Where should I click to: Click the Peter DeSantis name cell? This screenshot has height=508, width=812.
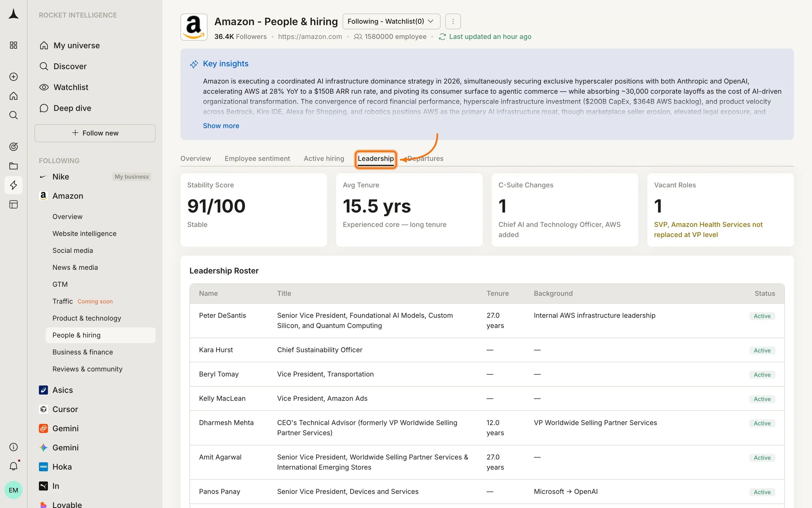[222, 316]
